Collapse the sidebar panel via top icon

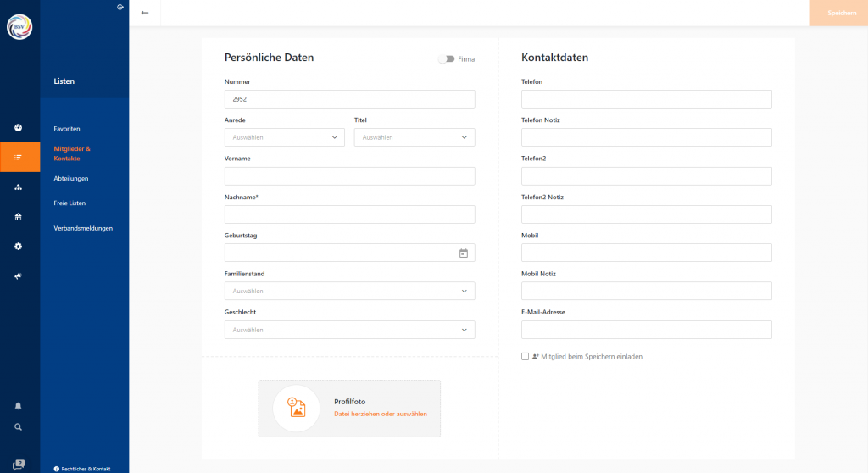[x=120, y=7]
